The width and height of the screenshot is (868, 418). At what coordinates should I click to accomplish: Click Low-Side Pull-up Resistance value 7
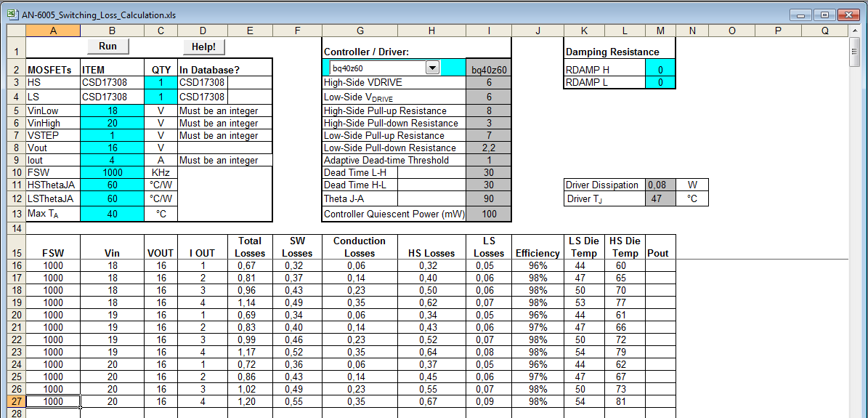coord(489,135)
